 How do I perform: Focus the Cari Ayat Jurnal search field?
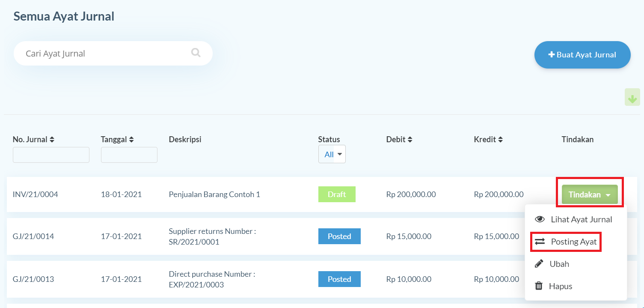(x=103, y=54)
